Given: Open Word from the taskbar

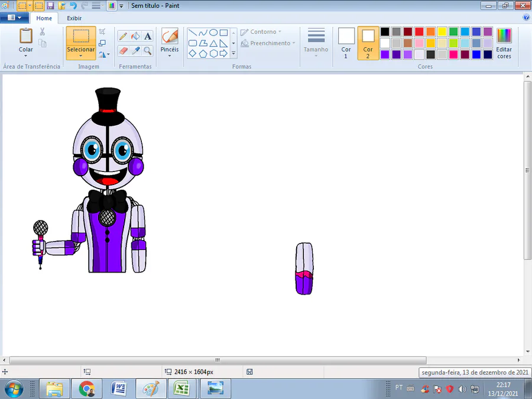Looking at the screenshot, I should point(119,389).
